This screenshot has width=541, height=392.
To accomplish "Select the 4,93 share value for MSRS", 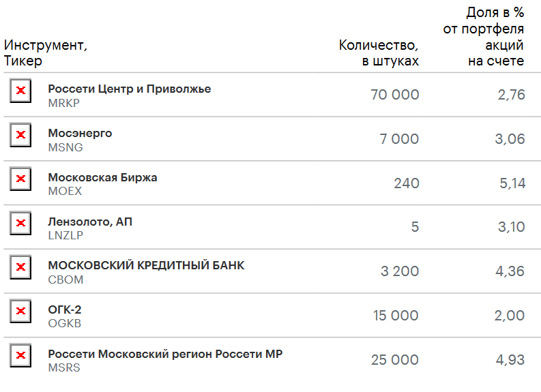I will [510, 359].
